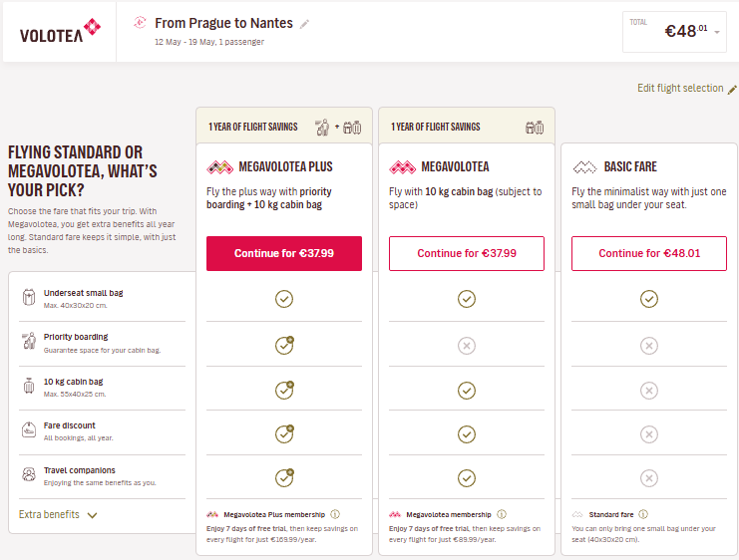
Task: Click the Volotea logo
Action: pos(60,31)
